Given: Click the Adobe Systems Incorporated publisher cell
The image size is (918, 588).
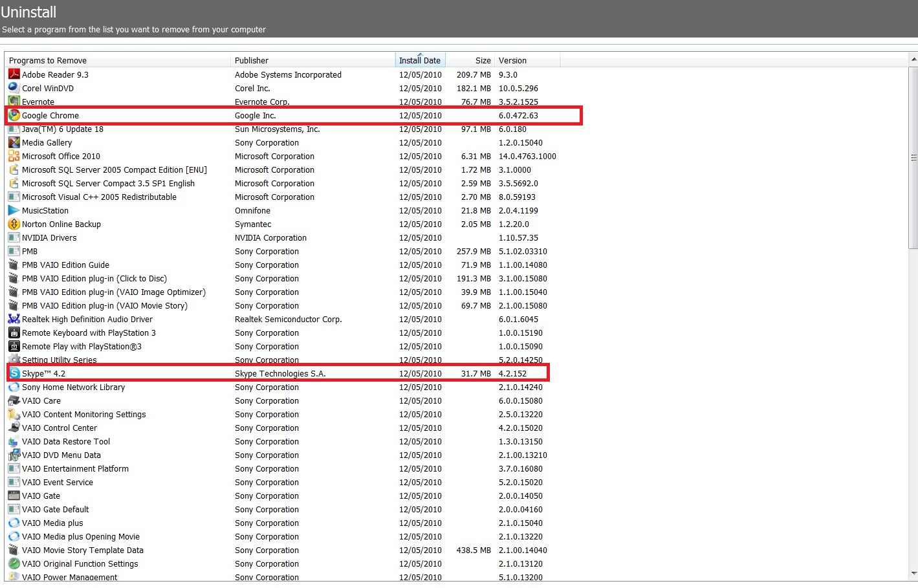Looking at the screenshot, I should click(x=288, y=74).
